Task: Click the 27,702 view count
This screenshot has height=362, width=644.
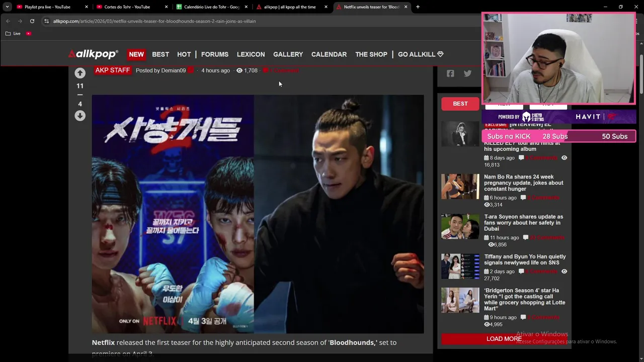Action: pyautogui.click(x=492, y=278)
